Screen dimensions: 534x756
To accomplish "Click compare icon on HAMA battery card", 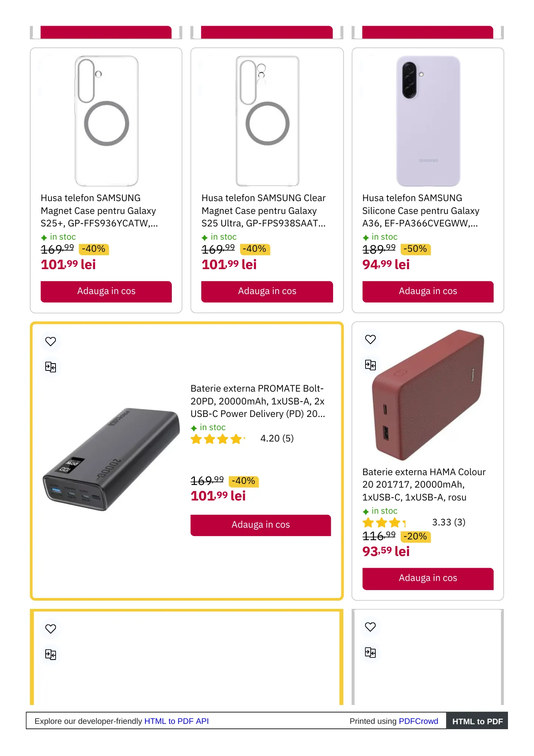I will click(x=370, y=365).
